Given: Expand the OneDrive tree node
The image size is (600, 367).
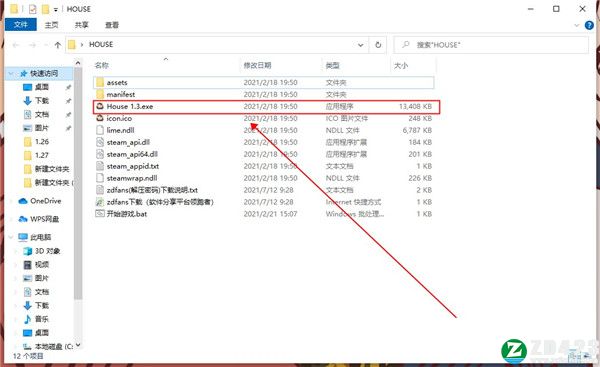Looking at the screenshot, I should 11,201.
